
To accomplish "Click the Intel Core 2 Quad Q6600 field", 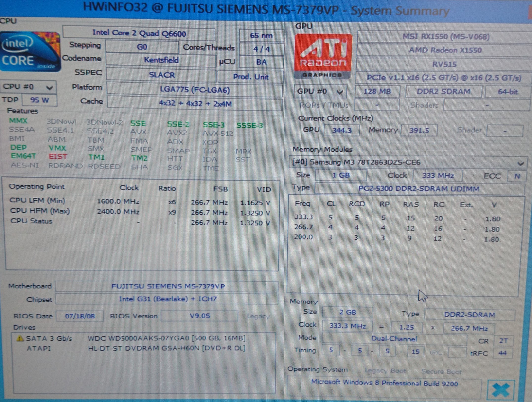I will tap(139, 33).
